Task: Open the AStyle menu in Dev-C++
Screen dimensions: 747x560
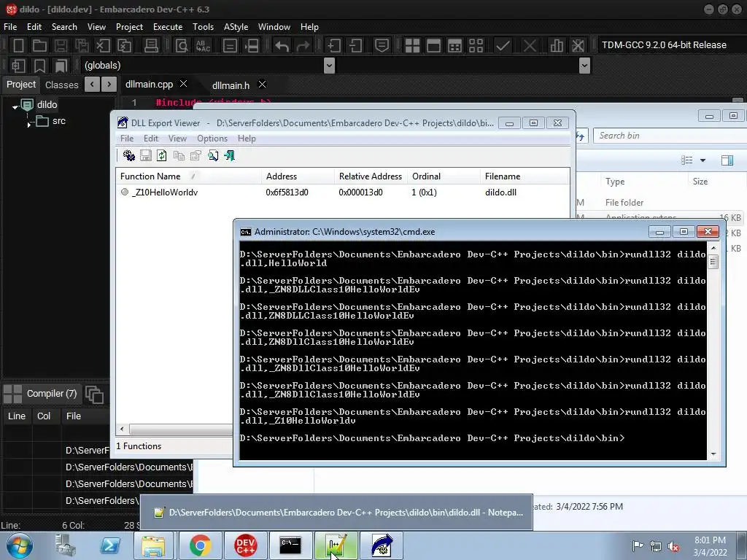Action: point(236,27)
